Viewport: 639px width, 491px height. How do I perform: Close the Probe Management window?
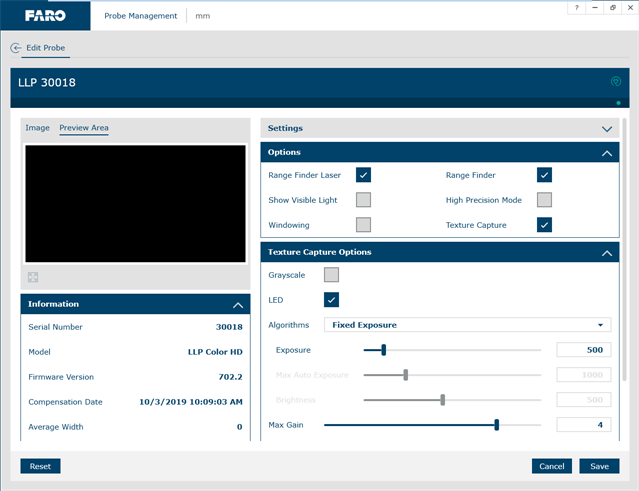click(x=630, y=8)
